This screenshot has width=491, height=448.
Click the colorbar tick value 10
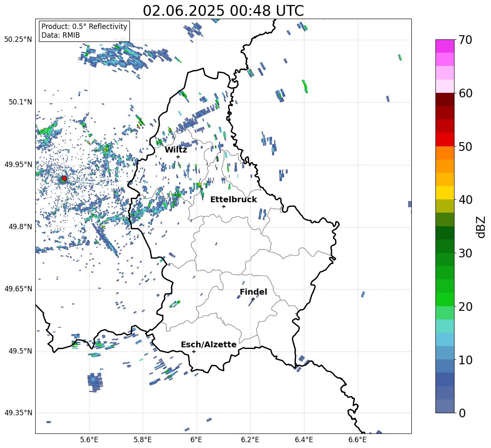(x=465, y=360)
